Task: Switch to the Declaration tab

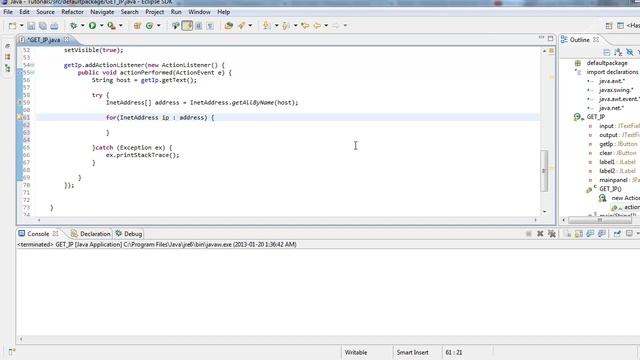Action: [91, 234]
